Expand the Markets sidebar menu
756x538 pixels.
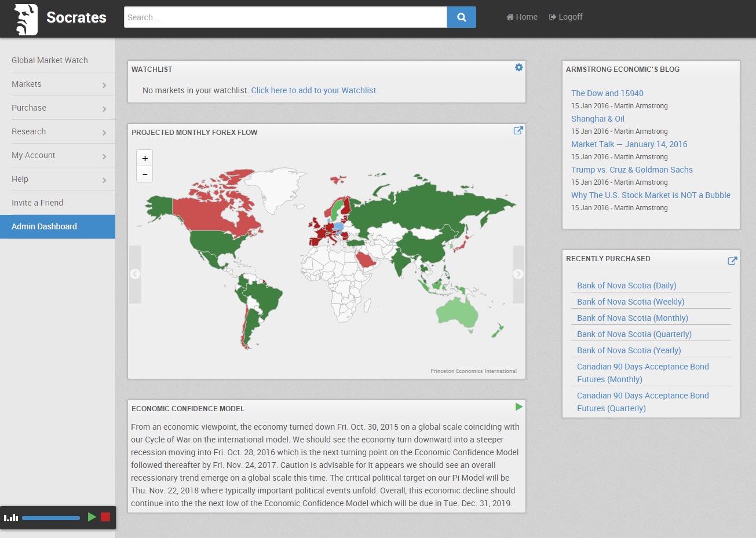coord(57,84)
